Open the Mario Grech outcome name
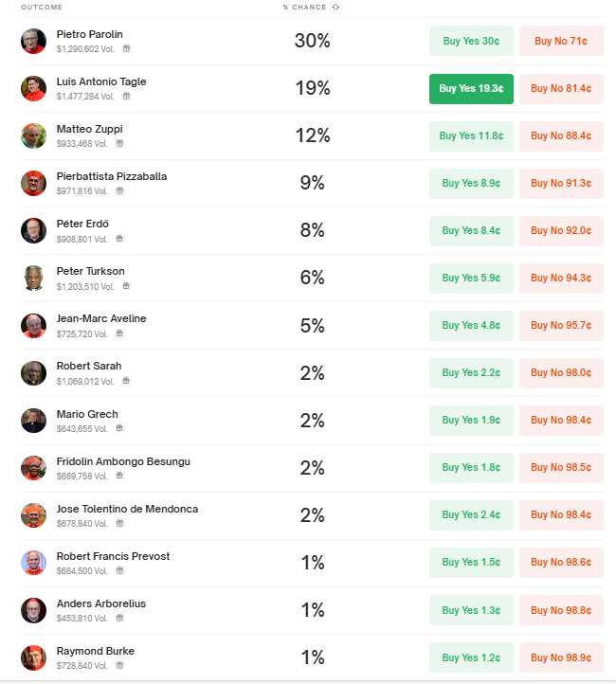Screen dimensions: 616x684 tap(87, 414)
